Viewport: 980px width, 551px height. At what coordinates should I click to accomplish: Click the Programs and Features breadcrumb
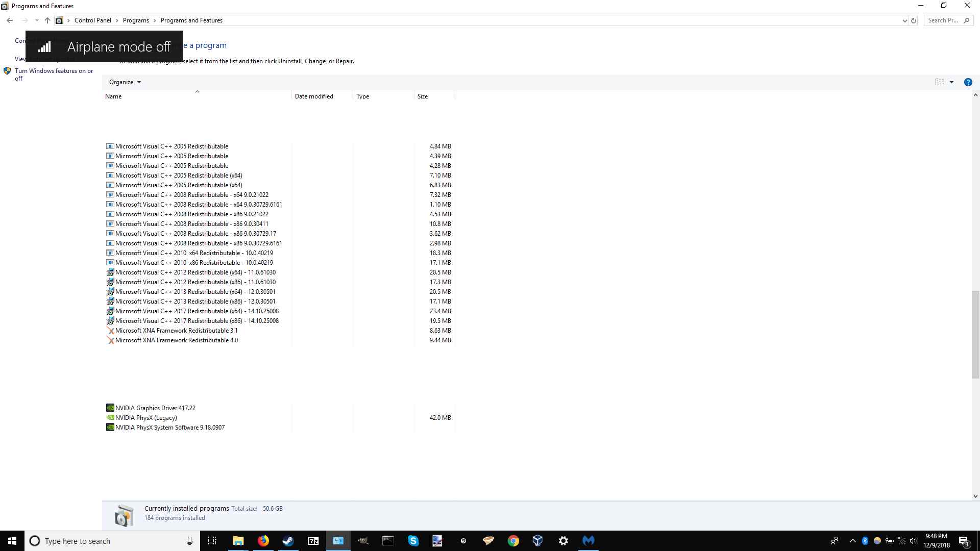click(x=191, y=20)
